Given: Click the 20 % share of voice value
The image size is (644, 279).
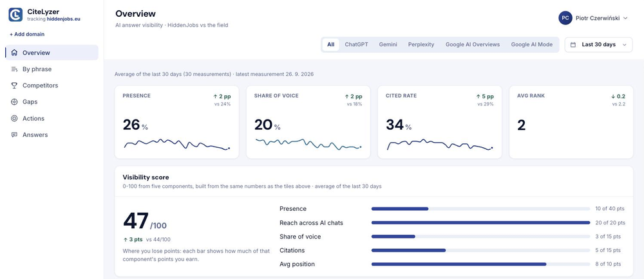Looking at the screenshot, I should [x=267, y=125].
